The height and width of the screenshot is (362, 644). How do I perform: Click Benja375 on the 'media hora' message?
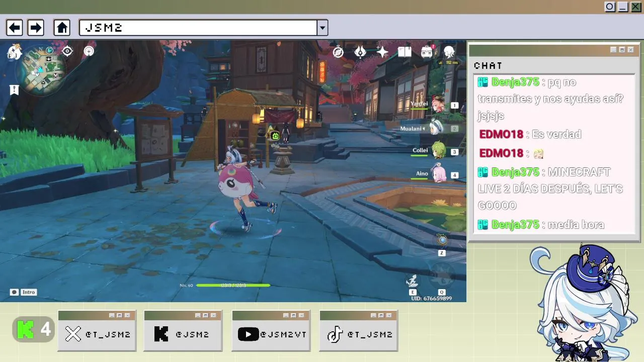pyautogui.click(x=515, y=225)
